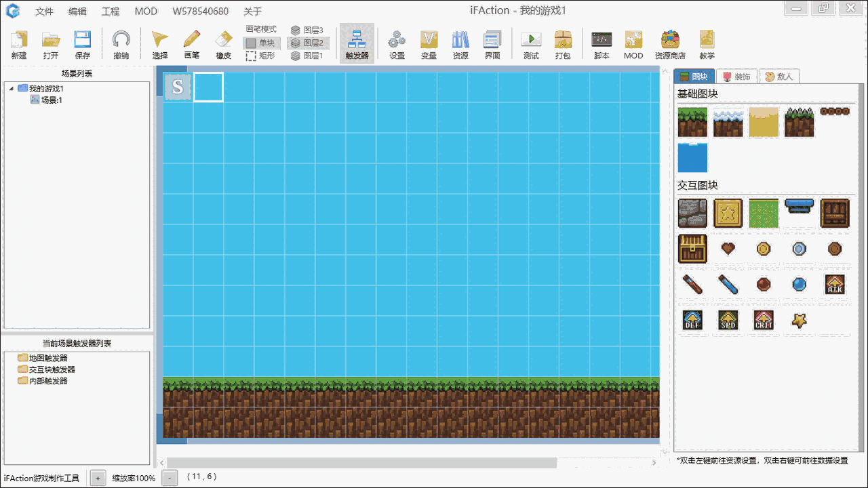The image size is (868, 488).
Task: Switch to the 图块 (Tiles) tab
Action: click(x=694, y=77)
